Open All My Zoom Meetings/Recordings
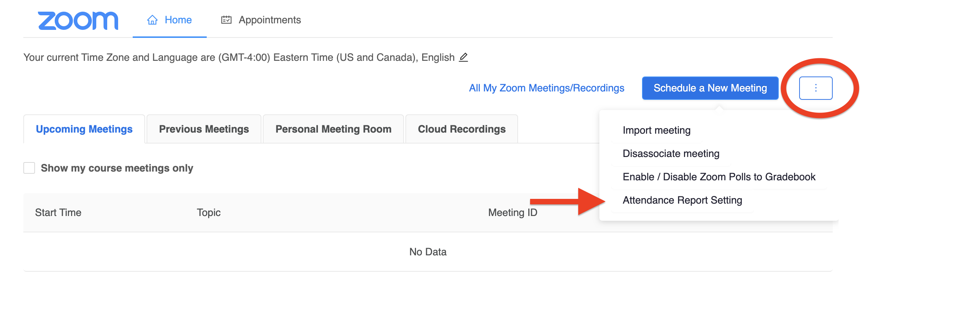The height and width of the screenshot is (330, 980). pyautogui.click(x=546, y=88)
